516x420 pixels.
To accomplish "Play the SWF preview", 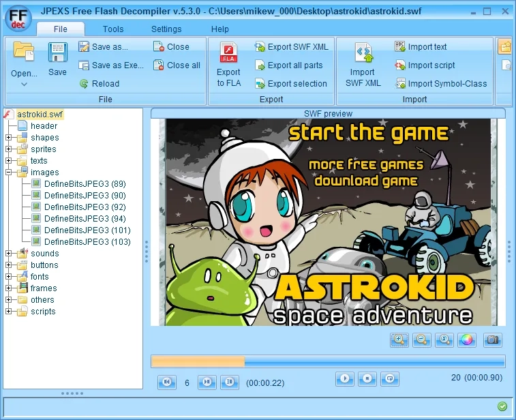I will pyautogui.click(x=344, y=378).
